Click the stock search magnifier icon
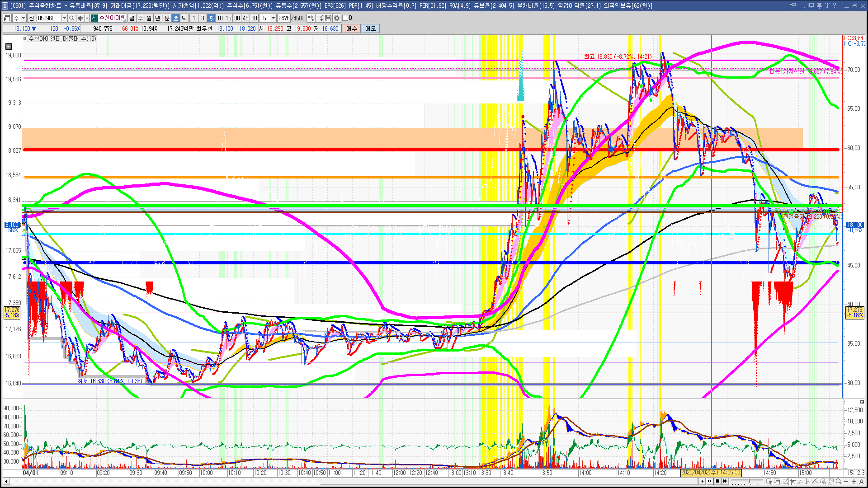868x488 pixels. click(x=71, y=18)
